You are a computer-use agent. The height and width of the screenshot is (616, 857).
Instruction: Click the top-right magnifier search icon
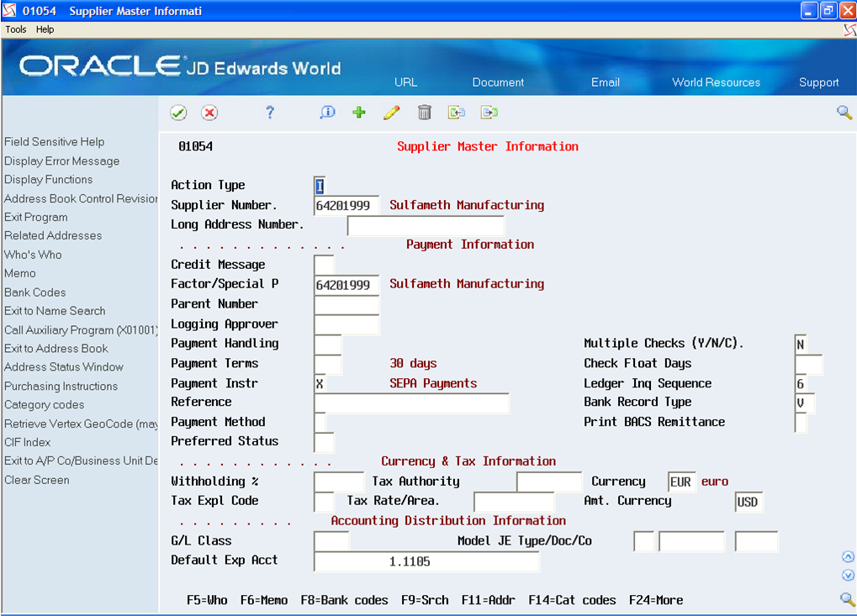click(844, 113)
